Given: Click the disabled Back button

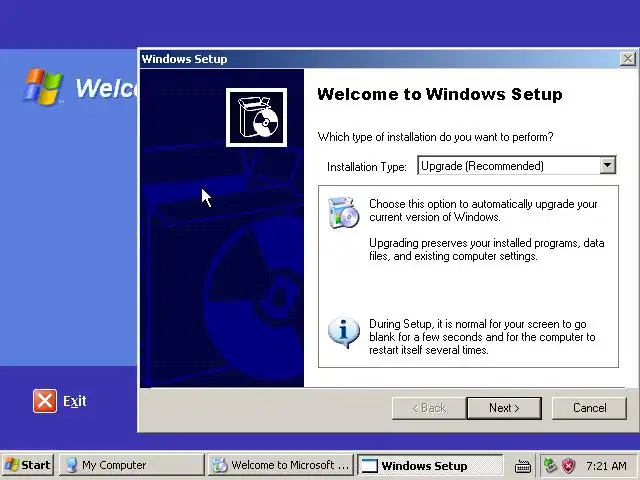Looking at the screenshot, I should pos(429,408).
